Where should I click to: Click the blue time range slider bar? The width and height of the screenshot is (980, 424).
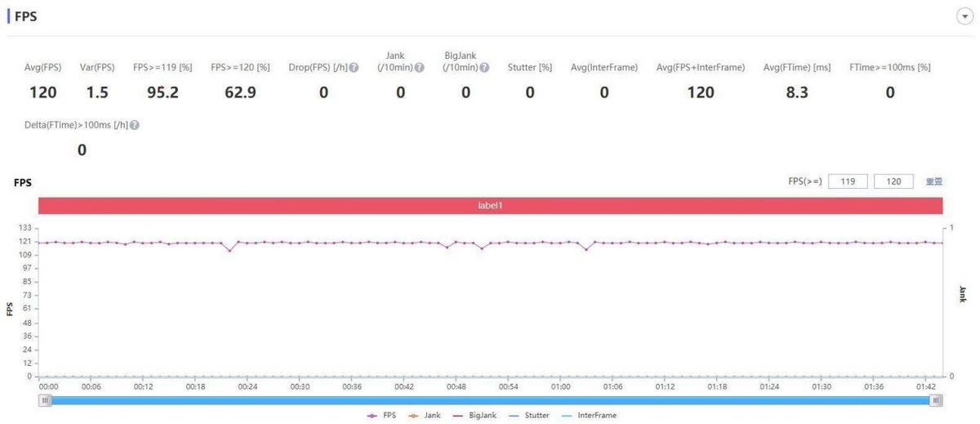pos(491,400)
